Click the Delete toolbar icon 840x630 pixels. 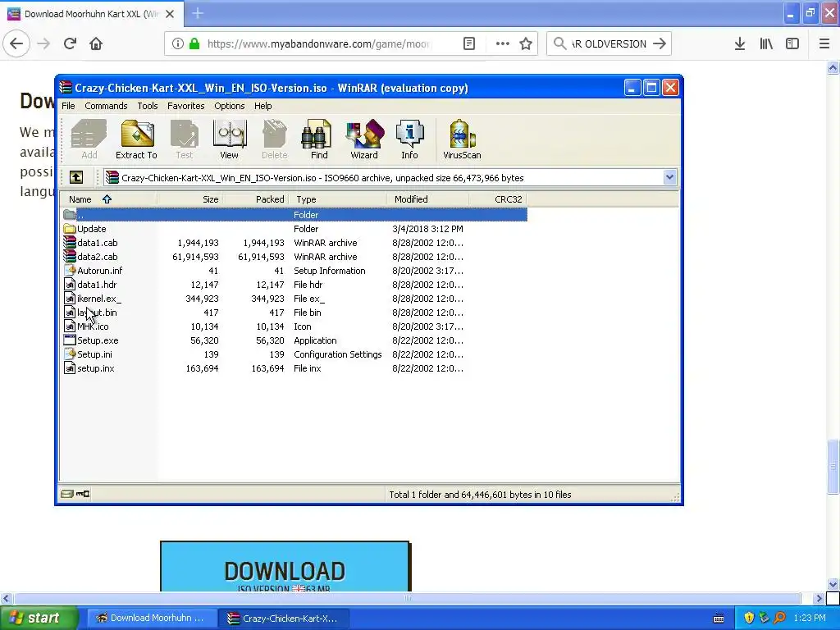click(274, 139)
